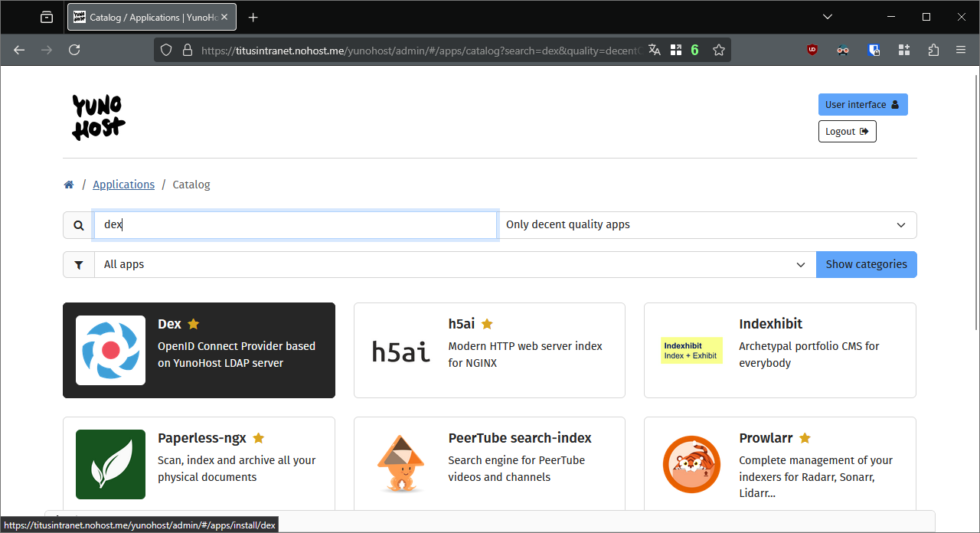This screenshot has width=980, height=533.
Task: Open the browser extensions puzzle icon
Action: [933, 50]
